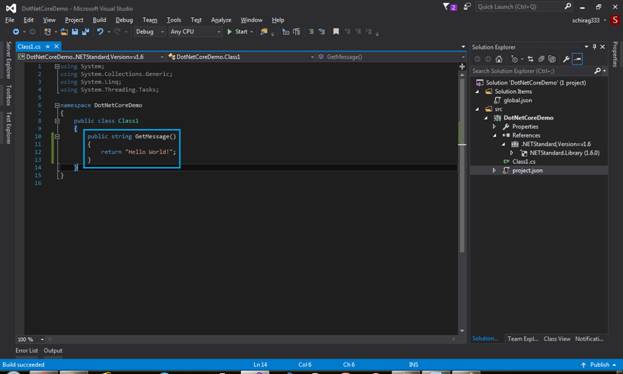Viewport: 623px width, 374px height.
Task: Open the Error List tab
Action: [x=27, y=351]
